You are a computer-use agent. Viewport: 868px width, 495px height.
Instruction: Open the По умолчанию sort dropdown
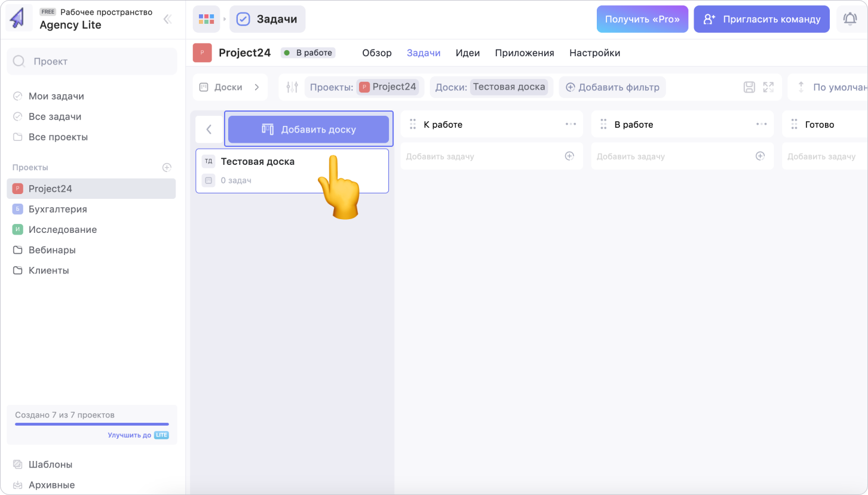830,87
